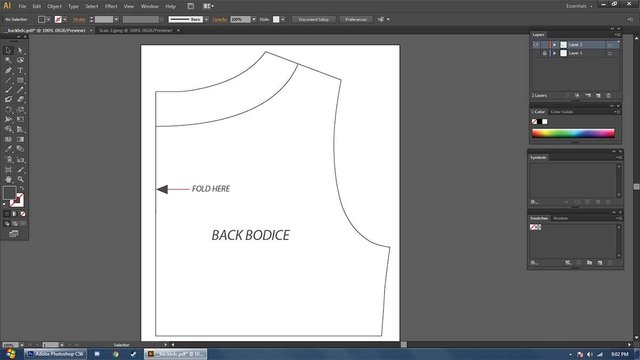This screenshot has width=640, height=360.
Task: Select the Lasso tool
Action: tap(20, 60)
